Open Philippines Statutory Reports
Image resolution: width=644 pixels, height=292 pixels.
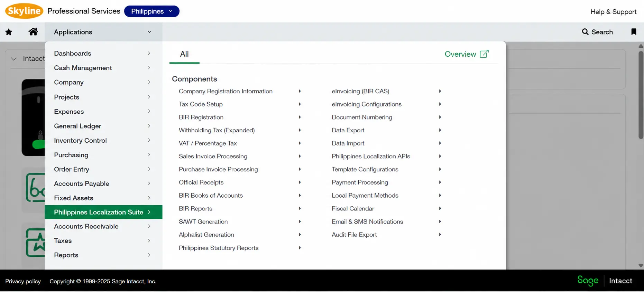click(x=219, y=248)
